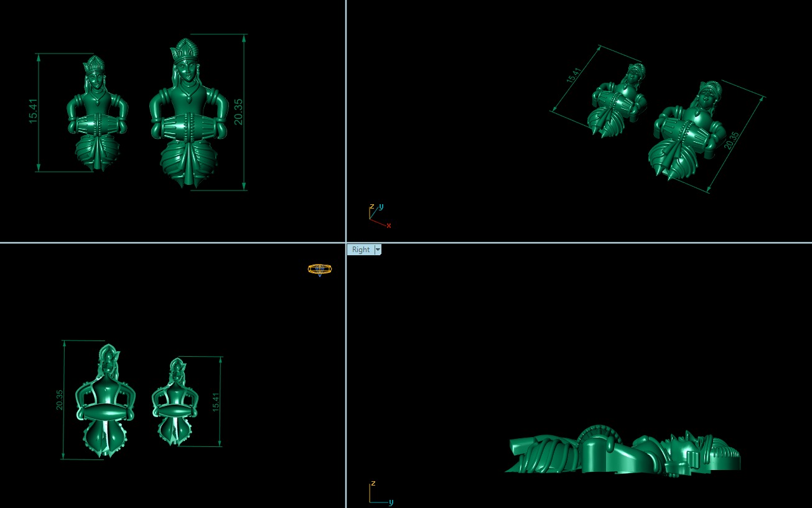Select the orange gem object
812x508 pixels.
click(320, 270)
